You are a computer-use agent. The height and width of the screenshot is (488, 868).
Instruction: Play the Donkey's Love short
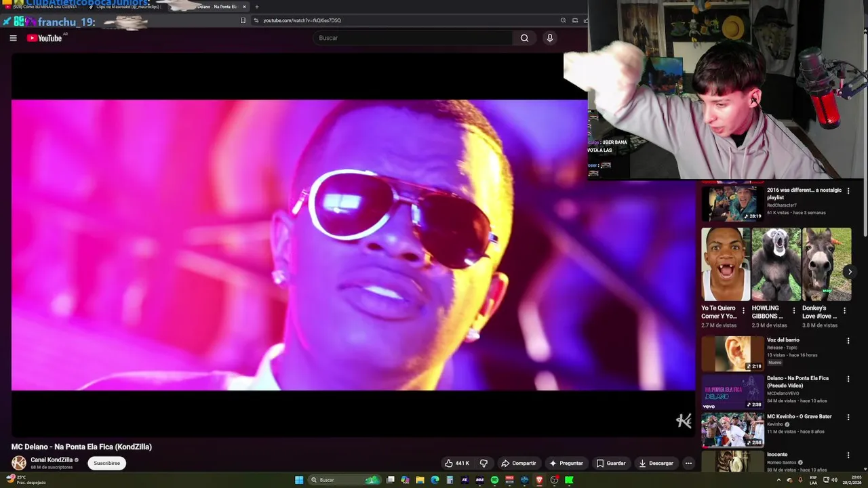[x=827, y=264]
